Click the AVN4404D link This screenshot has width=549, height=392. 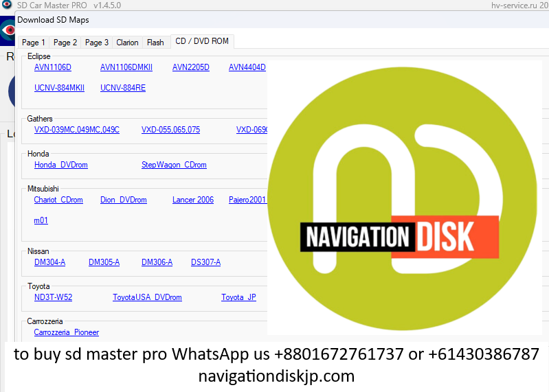pyautogui.click(x=247, y=67)
